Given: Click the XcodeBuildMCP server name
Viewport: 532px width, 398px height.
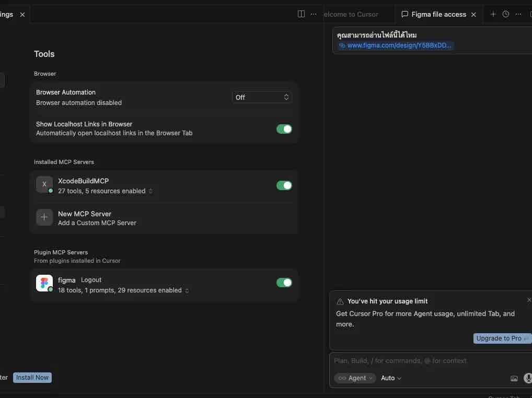Looking at the screenshot, I should (x=83, y=181).
